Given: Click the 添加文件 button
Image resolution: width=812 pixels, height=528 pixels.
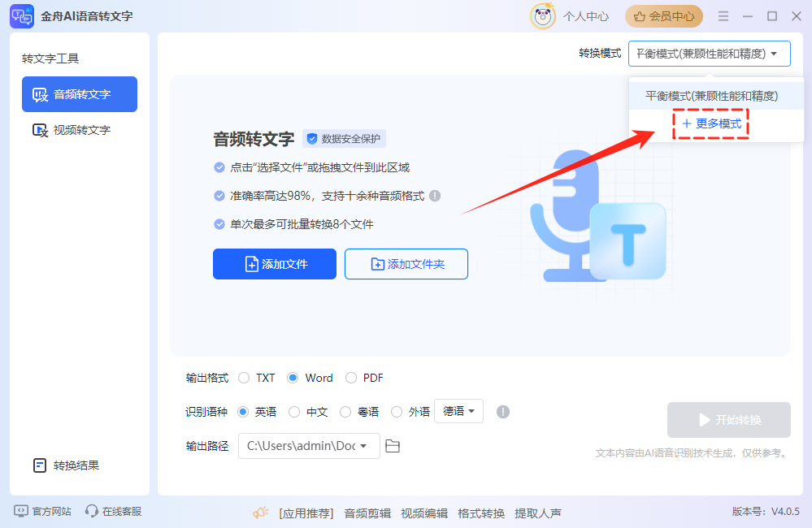Looking at the screenshot, I should coord(275,264).
